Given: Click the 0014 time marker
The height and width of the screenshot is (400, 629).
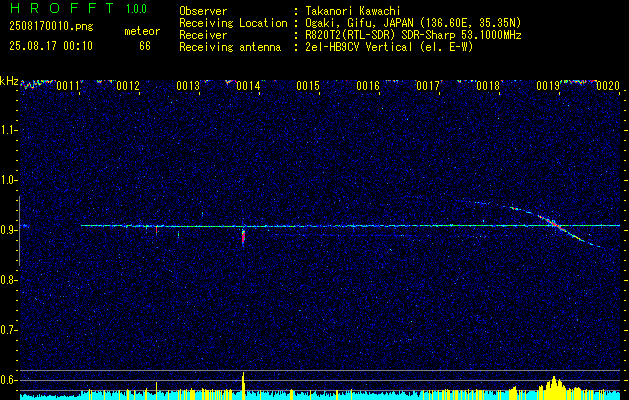Looking at the screenshot, I should click(248, 86).
